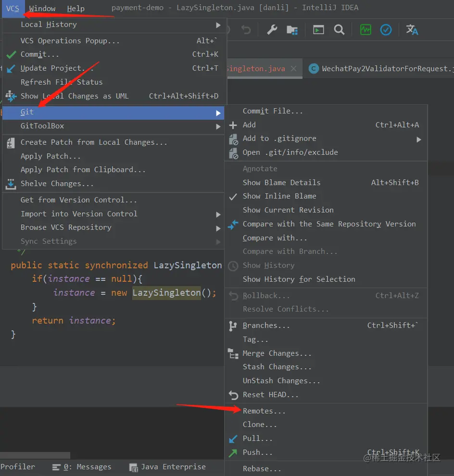The image size is (454, 476).
Task: Click the Reset HEAD arrow icon
Action: (x=233, y=395)
